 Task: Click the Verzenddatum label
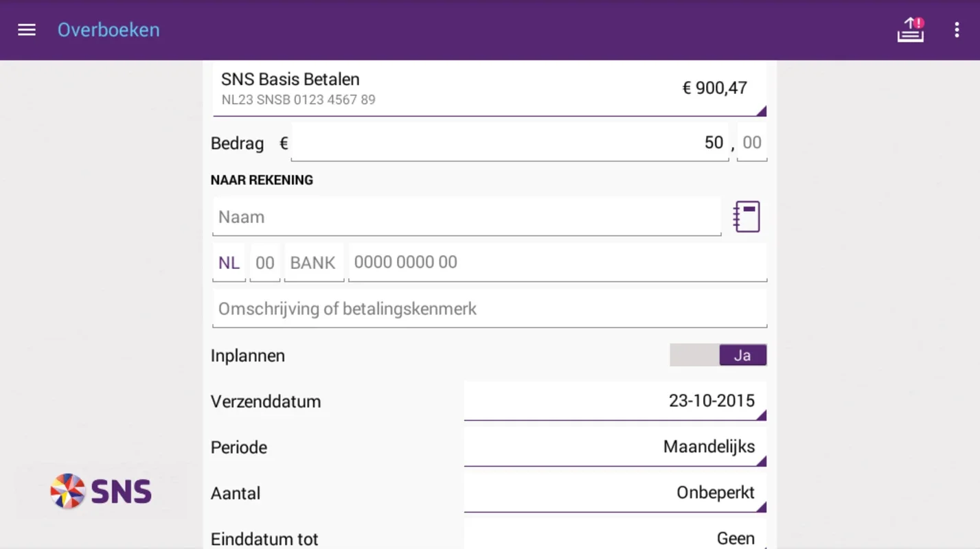pos(266,401)
